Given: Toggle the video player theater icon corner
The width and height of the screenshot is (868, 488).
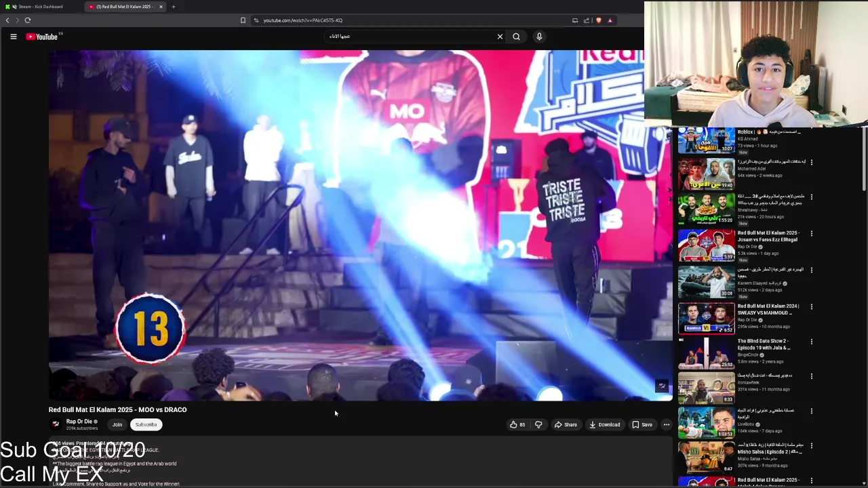Looking at the screenshot, I should pos(662,386).
